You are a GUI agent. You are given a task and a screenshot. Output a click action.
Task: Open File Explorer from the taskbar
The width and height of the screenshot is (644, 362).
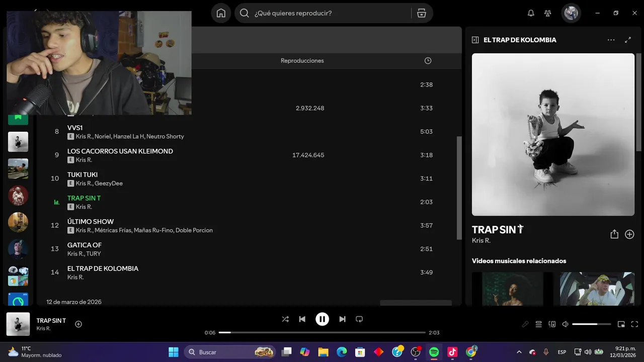point(323,352)
